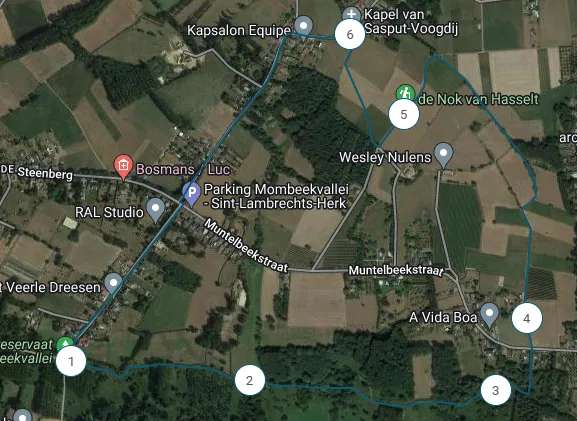Screen dimensions: 577x421
Task: Open waypoint 5 near de Nok van Hasselt
Action: click(x=404, y=114)
